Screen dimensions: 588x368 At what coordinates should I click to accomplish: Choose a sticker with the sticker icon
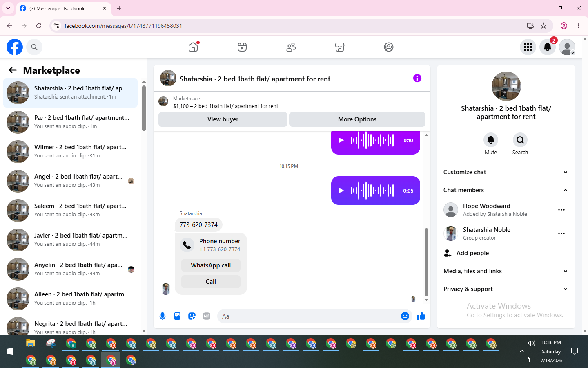pyautogui.click(x=192, y=316)
